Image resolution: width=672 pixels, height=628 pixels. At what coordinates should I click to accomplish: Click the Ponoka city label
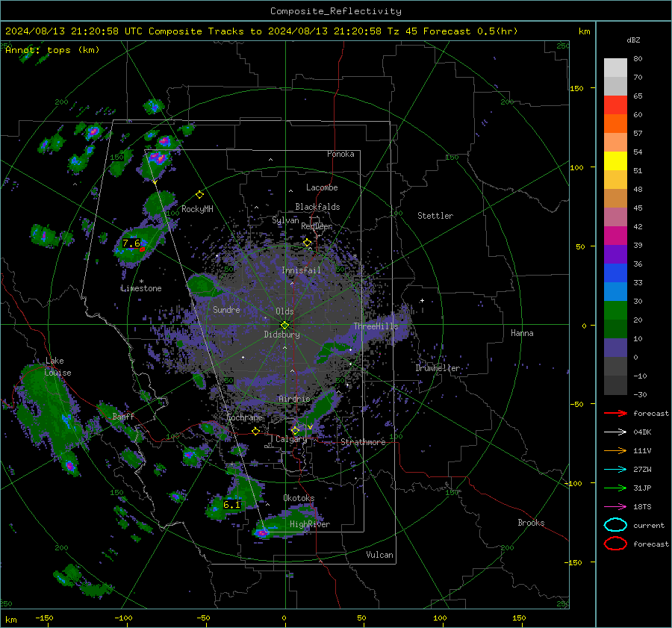tap(340, 154)
